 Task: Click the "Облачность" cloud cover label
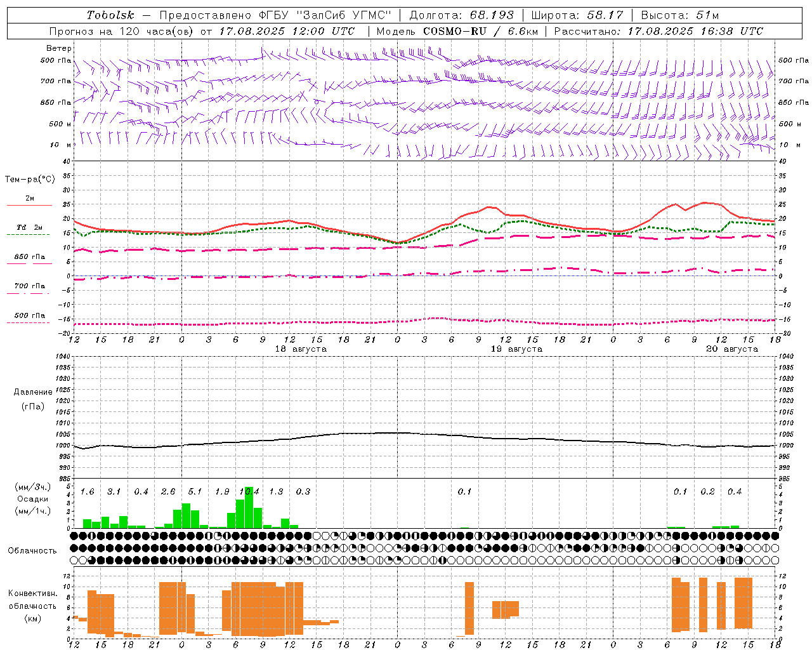coord(32,551)
